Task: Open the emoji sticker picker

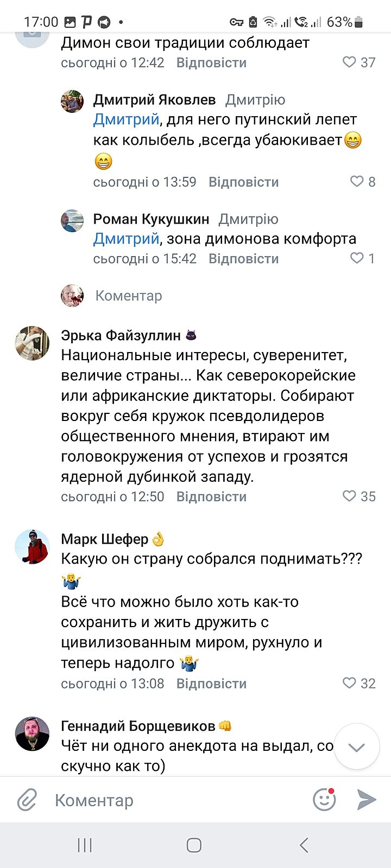Action: click(324, 800)
